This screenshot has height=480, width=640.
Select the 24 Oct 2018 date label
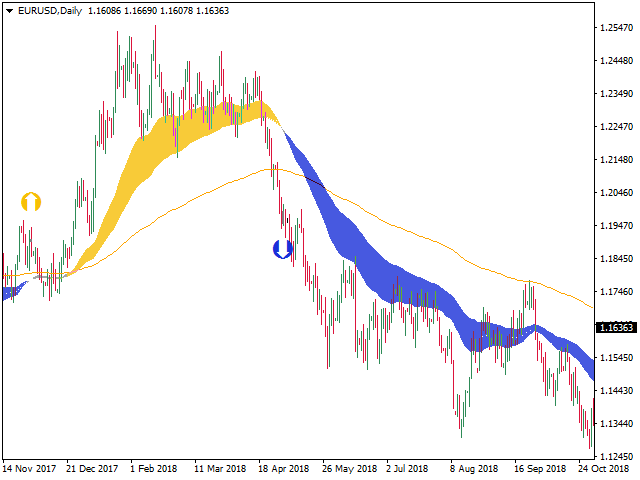click(603, 469)
